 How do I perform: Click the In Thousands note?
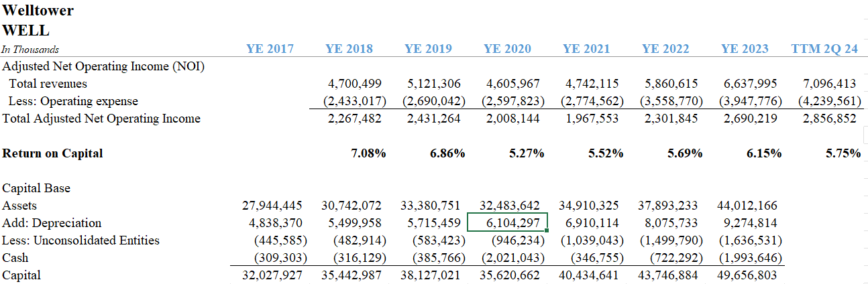tap(30, 50)
